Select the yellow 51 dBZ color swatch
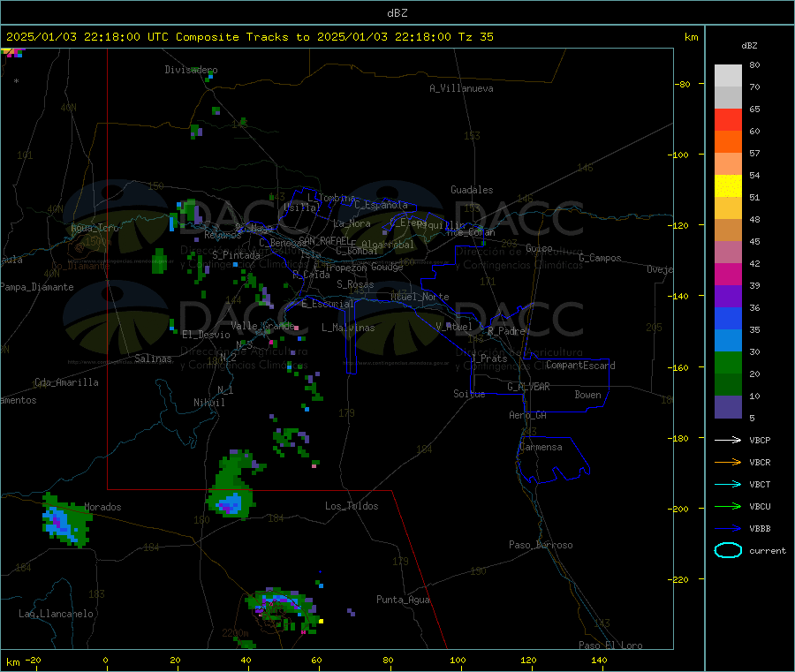795x672 pixels. pos(728,186)
